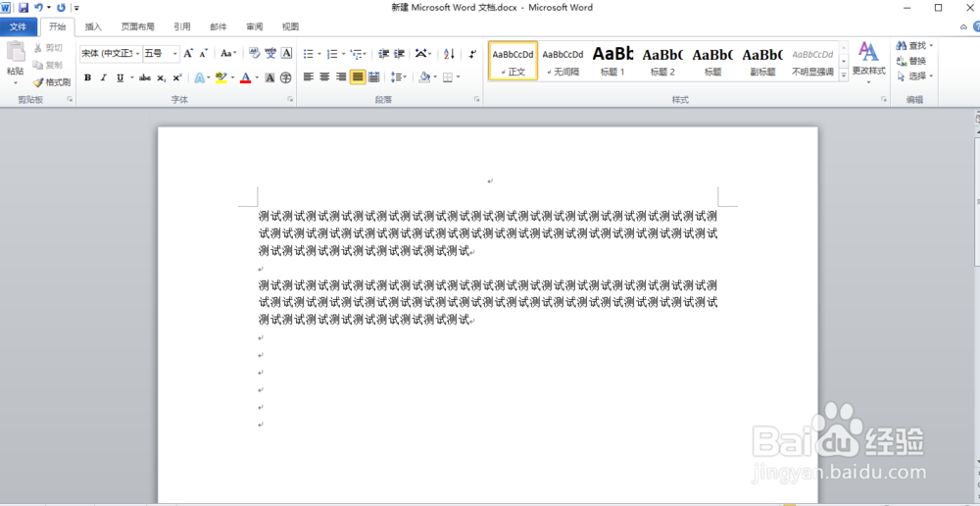980x506 pixels.
Task: Open the line spacing menu
Action: tap(398, 76)
